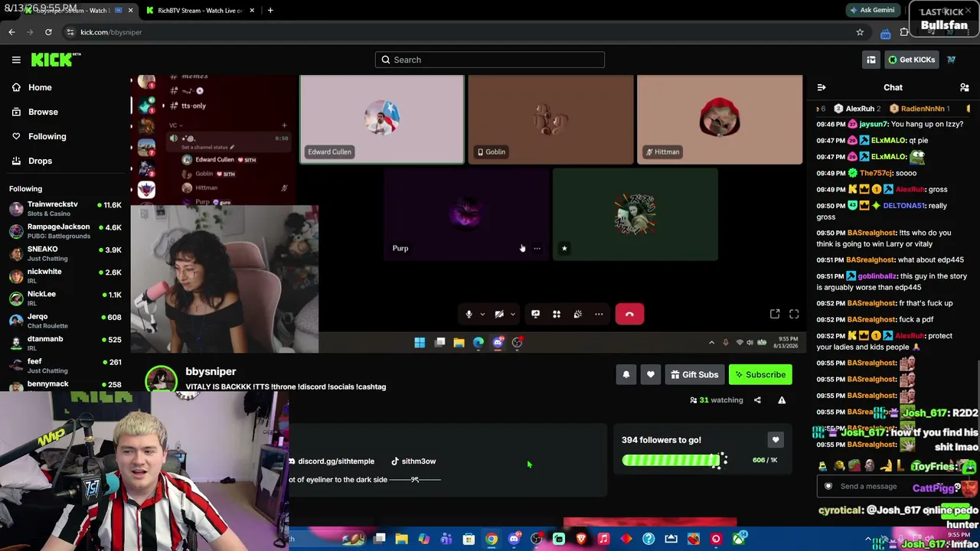Open NickLee followed channel
Screen dimensions: 980x551
click(65, 298)
